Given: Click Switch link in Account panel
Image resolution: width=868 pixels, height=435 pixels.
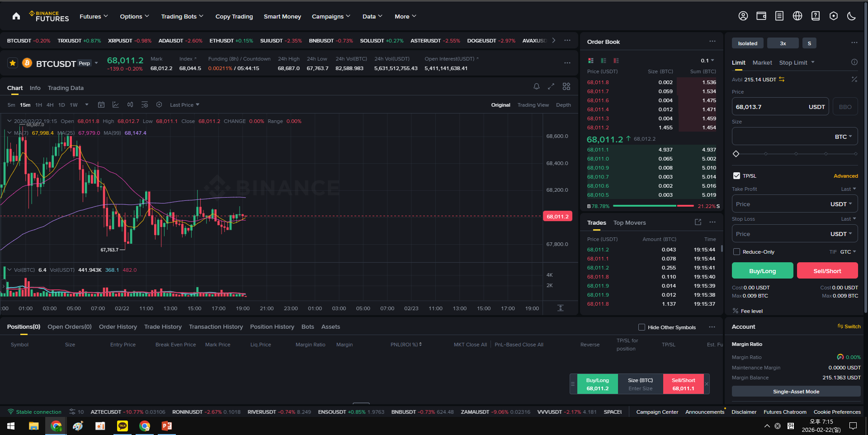Looking at the screenshot, I should tap(849, 326).
